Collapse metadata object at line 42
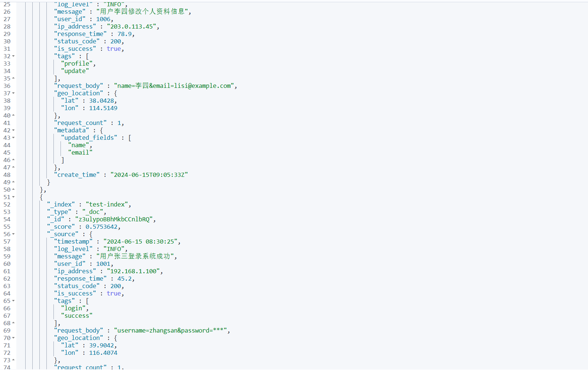 (x=13, y=130)
